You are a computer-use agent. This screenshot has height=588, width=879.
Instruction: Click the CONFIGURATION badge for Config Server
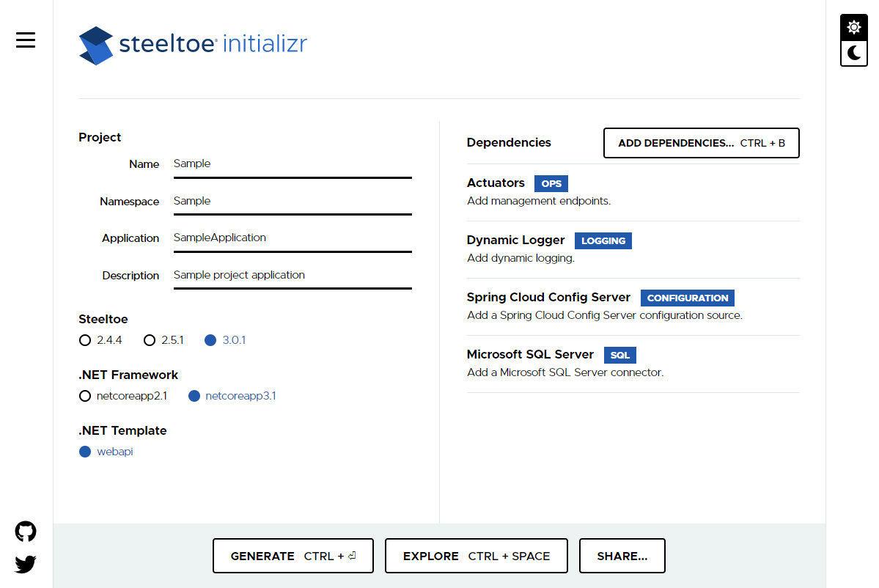click(687, 298)
